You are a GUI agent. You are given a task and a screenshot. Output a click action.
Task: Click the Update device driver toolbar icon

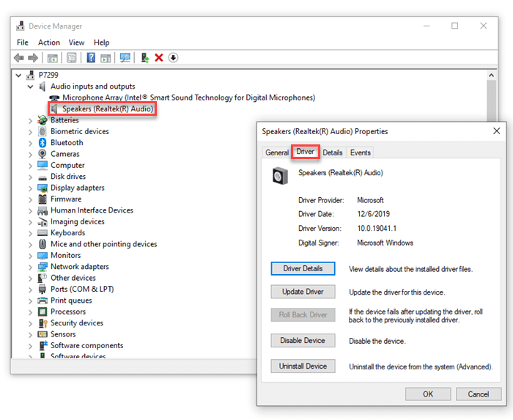tap(145, 58)
